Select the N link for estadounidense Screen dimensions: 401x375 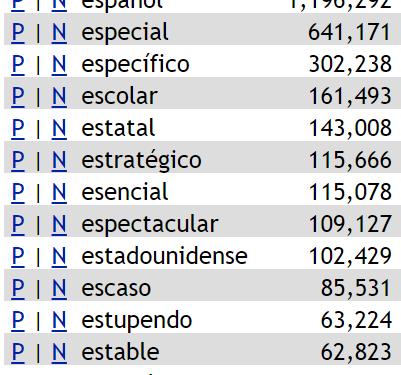tap(59, 256)
